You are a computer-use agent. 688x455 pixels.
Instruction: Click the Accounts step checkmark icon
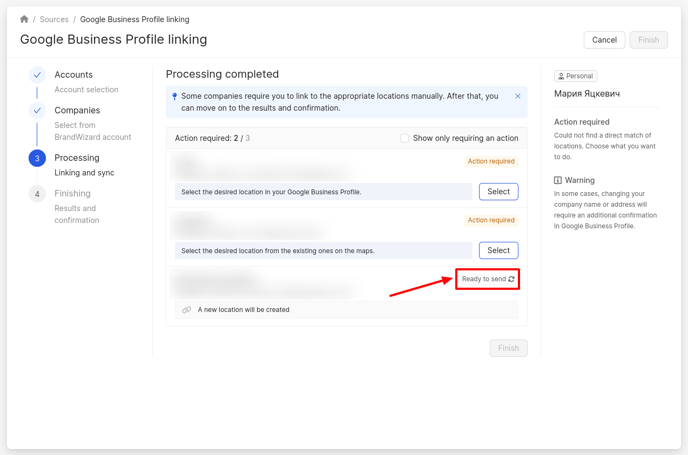coord(37,75)
